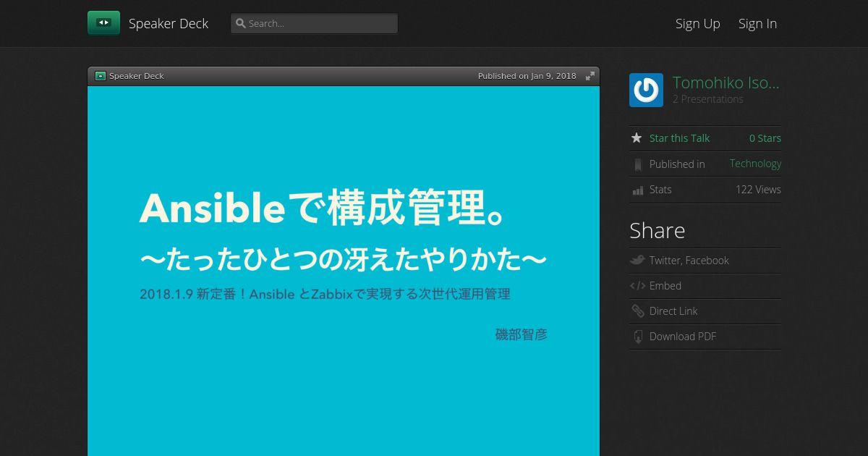The height and width of the screenshot is (456, 868).
Task: Get the Direct Link
Action: (x=673, y=311)
